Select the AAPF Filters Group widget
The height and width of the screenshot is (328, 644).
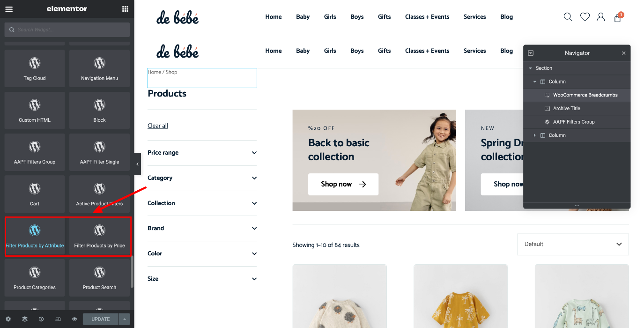point(35,152)
